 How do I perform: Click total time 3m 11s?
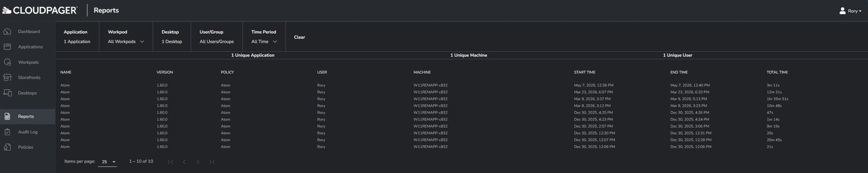(773, 85)
